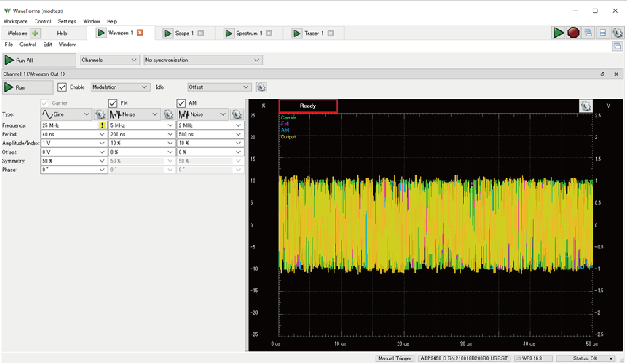Open FM type gear settings
Screen dimensions: 627x364
[168, 114]
